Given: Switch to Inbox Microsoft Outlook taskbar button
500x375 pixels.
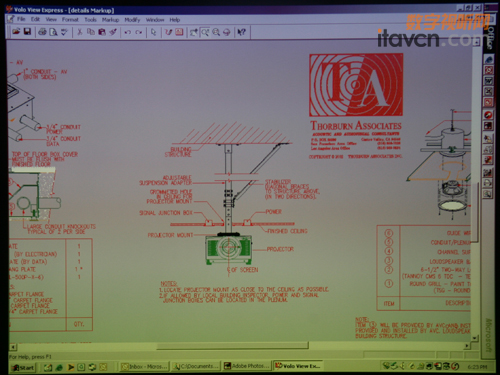Looking at the screenshot, I should (x=145, y=367).
